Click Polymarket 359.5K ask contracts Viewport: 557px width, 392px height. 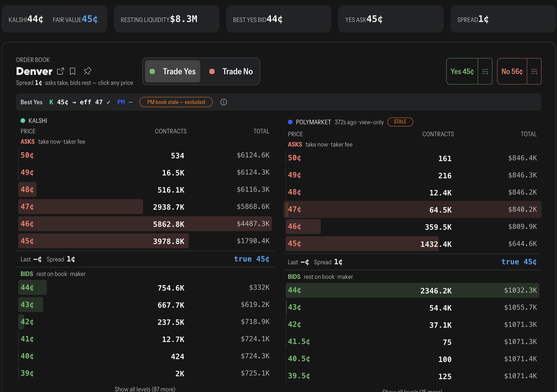coord(438,227)
